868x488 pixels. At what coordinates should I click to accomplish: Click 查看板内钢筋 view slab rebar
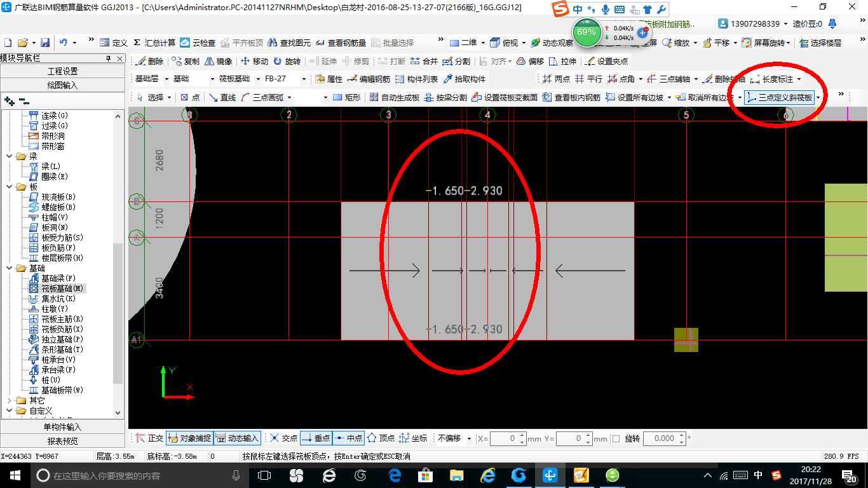pyautogui.click(x=571, y=97)
